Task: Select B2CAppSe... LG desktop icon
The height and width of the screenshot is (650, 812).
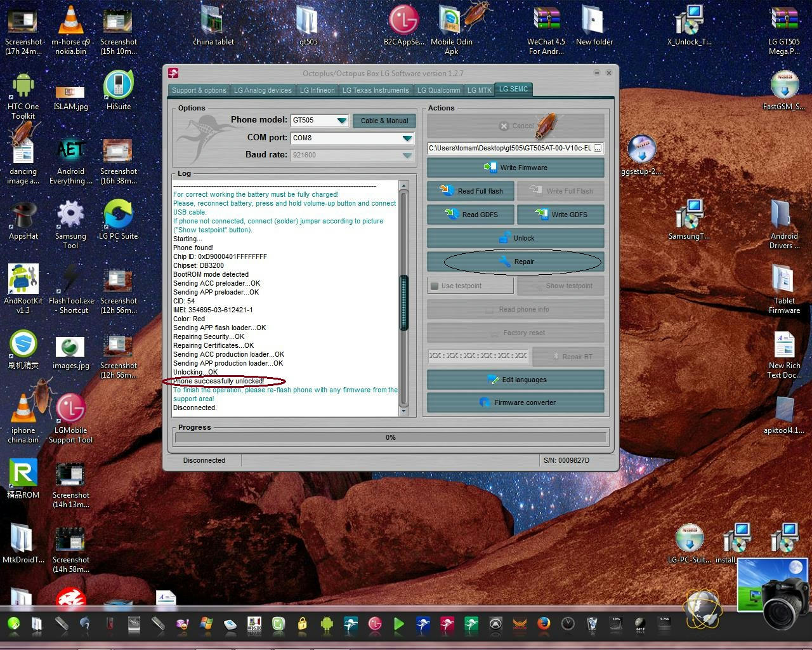Action: (x=403, y=25)
